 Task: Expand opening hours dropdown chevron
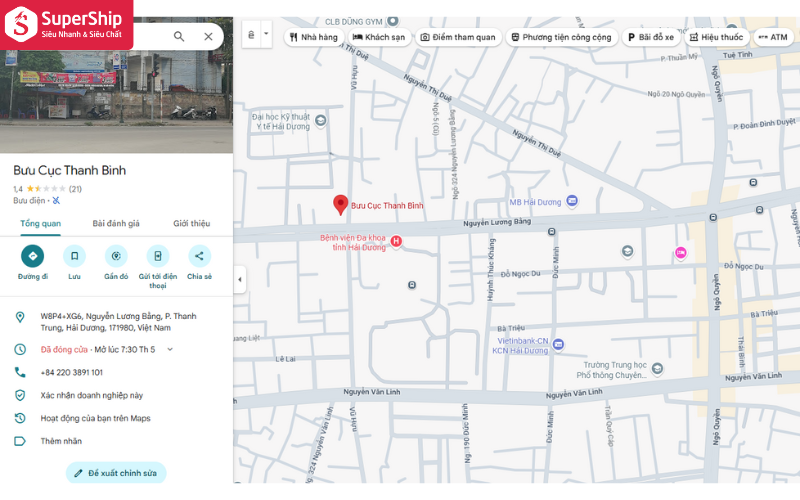pos(170,349)
